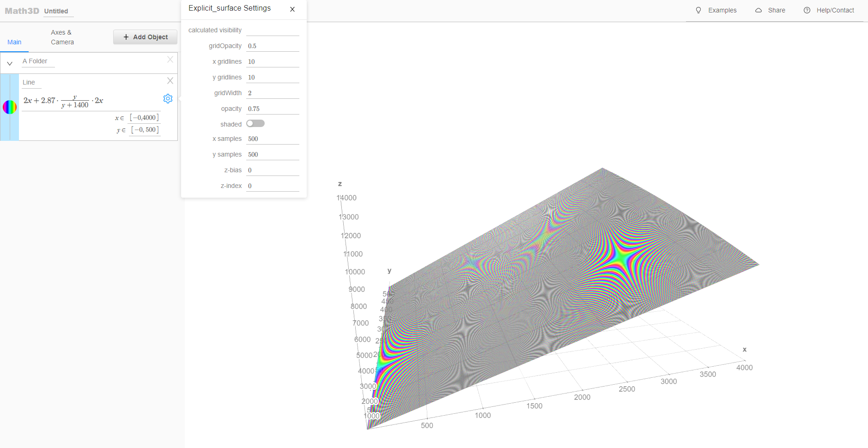Delete A Folder using its X button
The height and width of the screenshot is (448, 868).
[x=170, y=59]
